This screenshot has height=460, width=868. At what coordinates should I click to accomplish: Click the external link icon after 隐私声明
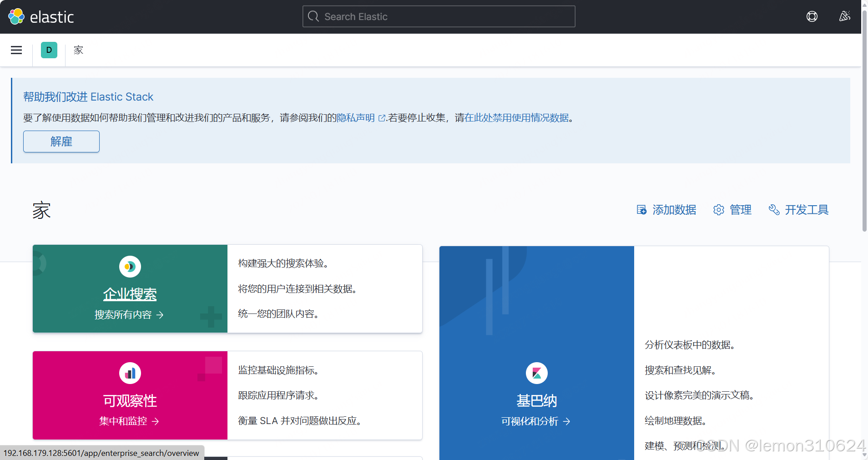click(382, 118)
